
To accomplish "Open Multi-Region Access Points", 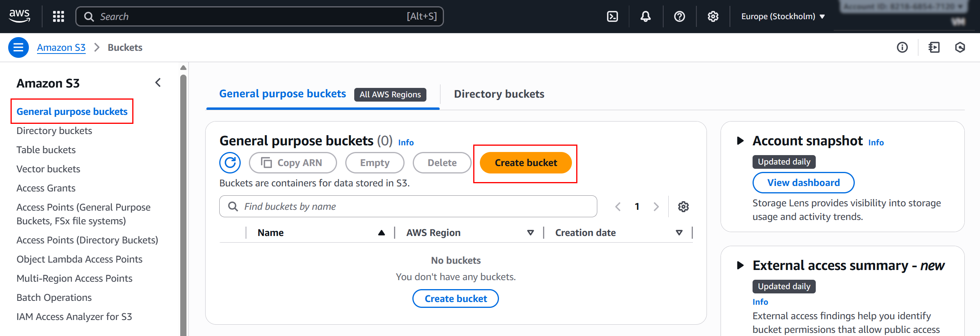I will pos(75,278).
